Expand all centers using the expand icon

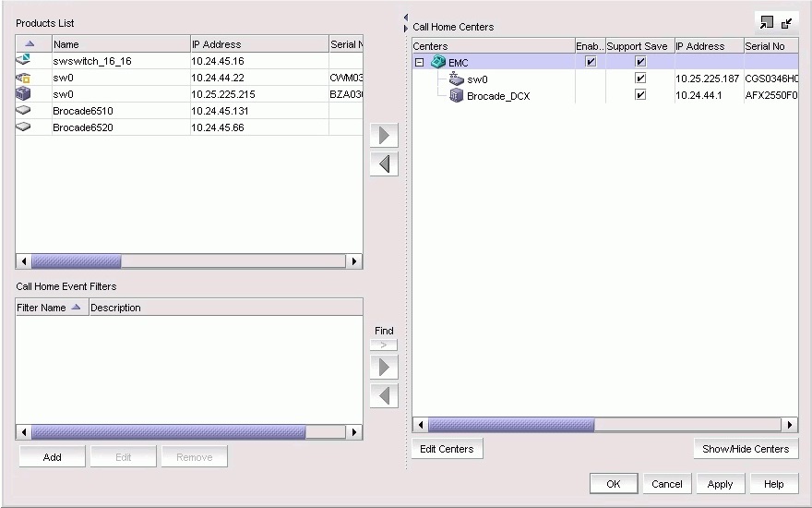(x=767, y=22)
